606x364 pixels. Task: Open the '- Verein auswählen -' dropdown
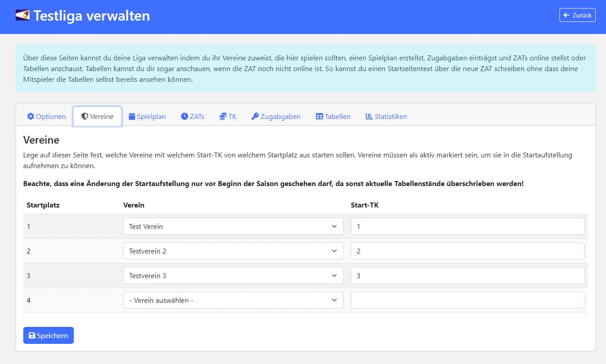(233, 300)
